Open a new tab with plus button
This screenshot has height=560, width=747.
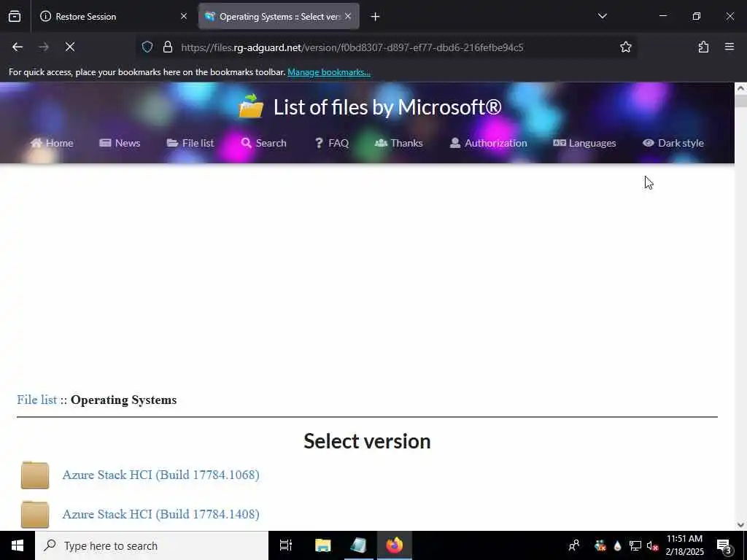(375, 17)
